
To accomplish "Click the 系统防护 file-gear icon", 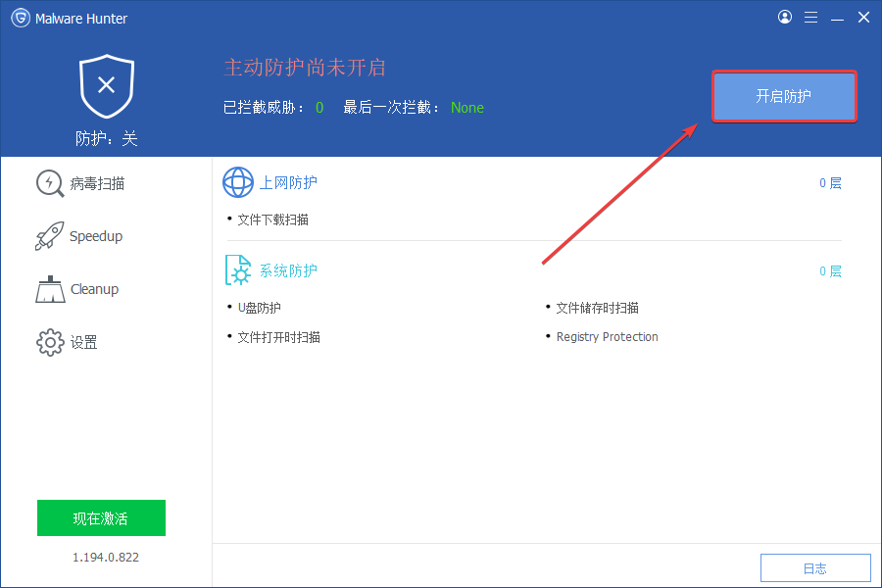I will click(238, 270).
